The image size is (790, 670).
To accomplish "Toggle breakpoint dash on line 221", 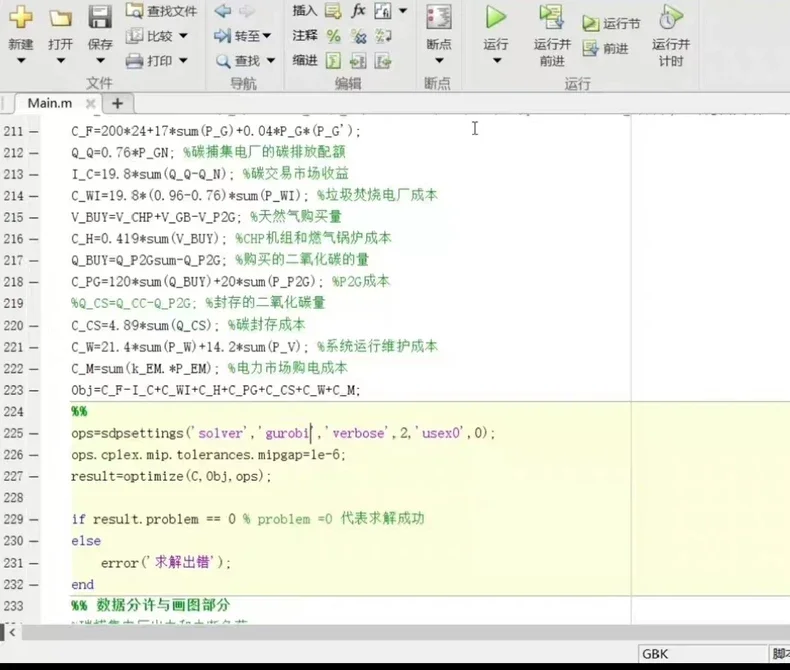I will point(34,348).
